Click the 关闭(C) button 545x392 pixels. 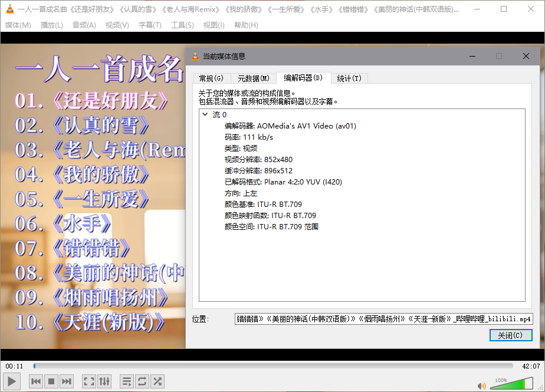tap(511, 335)
